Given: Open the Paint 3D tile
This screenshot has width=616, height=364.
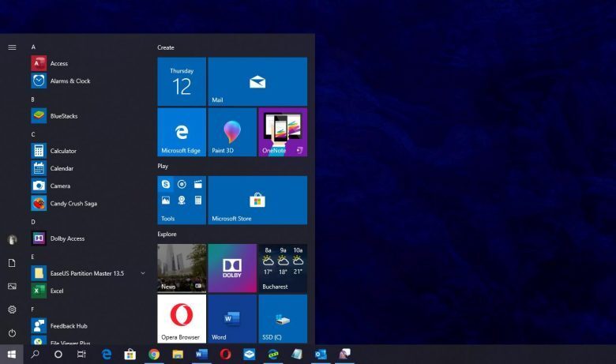Looking at the screenshot, I should (x=231, y=133).
